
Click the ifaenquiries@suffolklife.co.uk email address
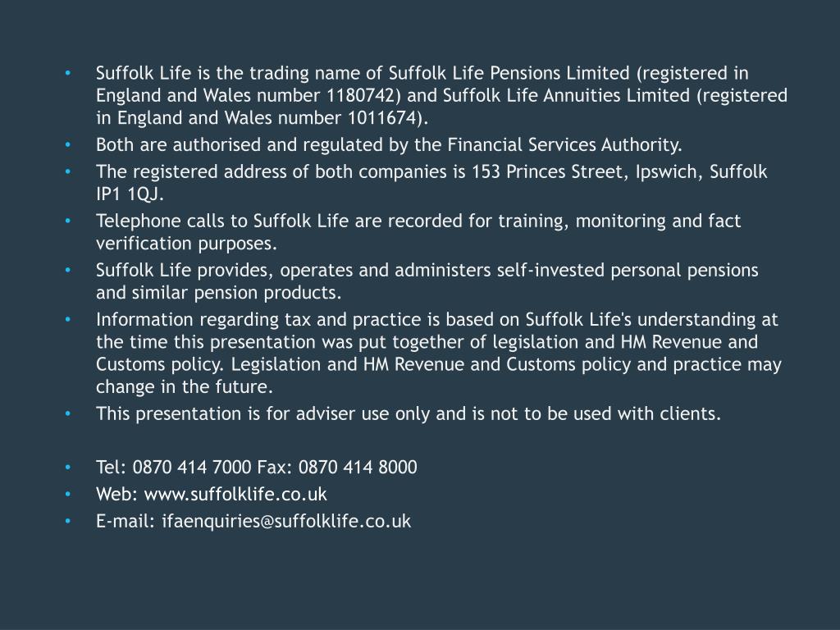tap(286, 521)
